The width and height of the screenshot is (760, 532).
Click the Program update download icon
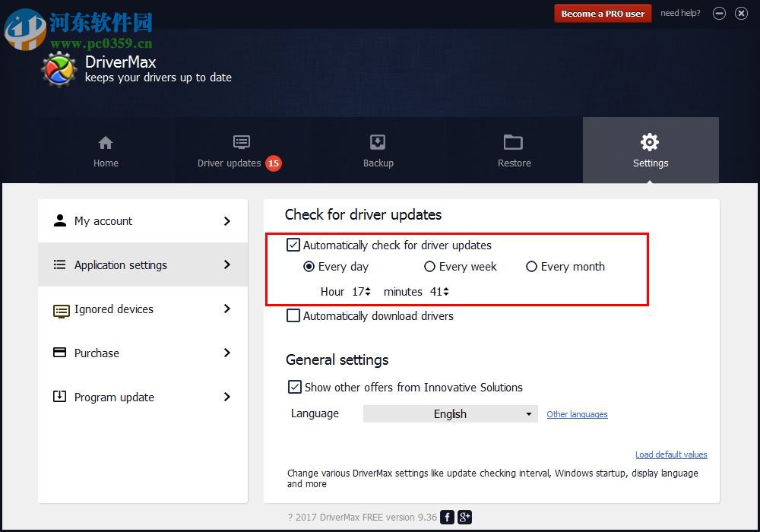click(x=59, y=396)
